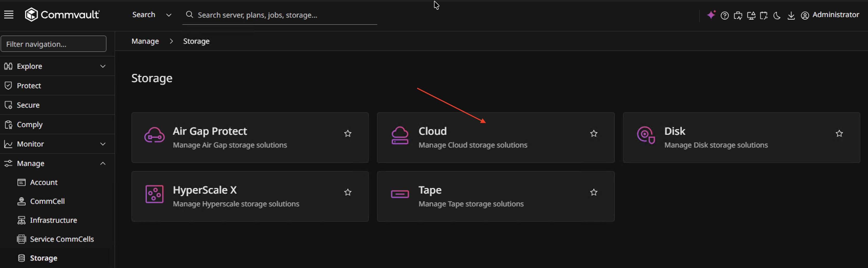Click the CommCell icon in the sidebar

click(x=21, y=201)
